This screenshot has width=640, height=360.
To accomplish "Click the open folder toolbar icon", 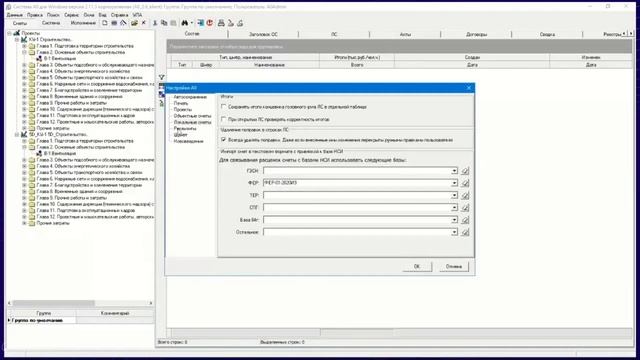I will 134,23.
